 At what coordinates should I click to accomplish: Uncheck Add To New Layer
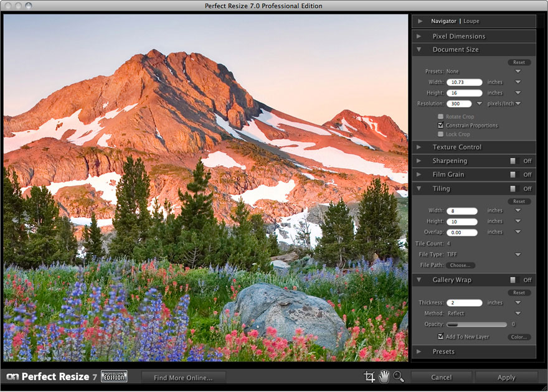(x=441, y=337)
